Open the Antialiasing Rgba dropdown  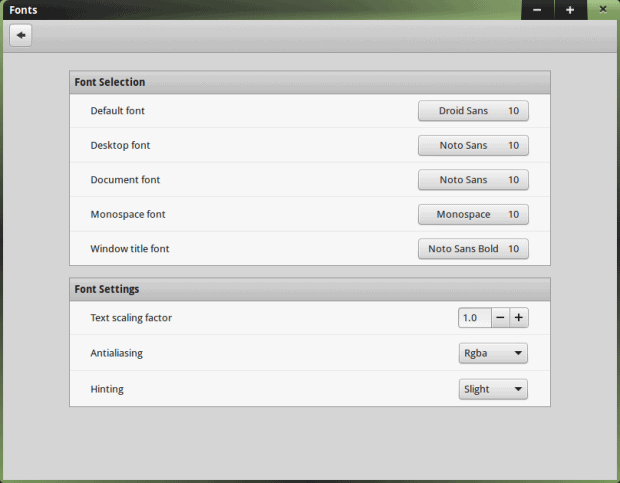pos(493,353)
